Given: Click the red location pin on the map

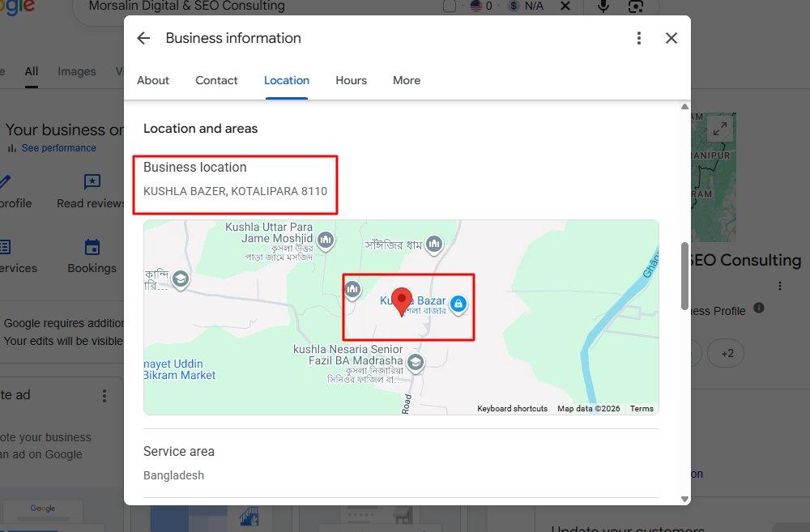Looking at the screenshot, I should [x=402, y=302].
